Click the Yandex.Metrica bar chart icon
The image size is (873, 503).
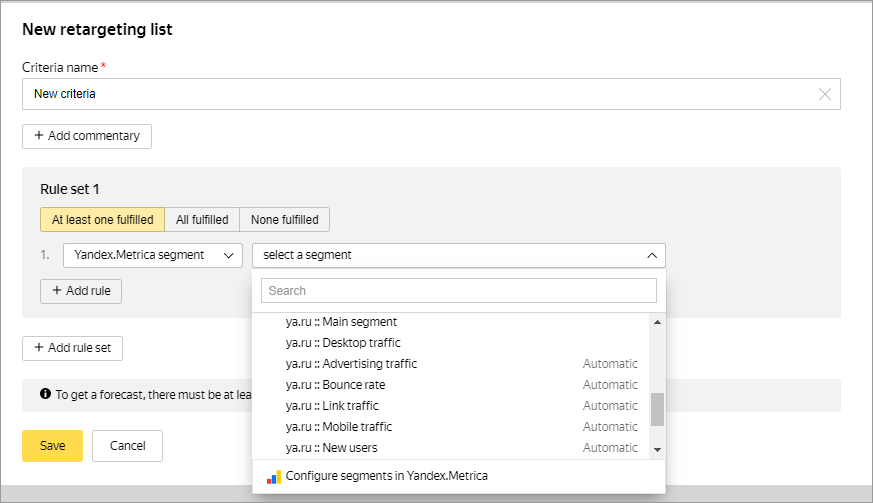pos(273,477)
